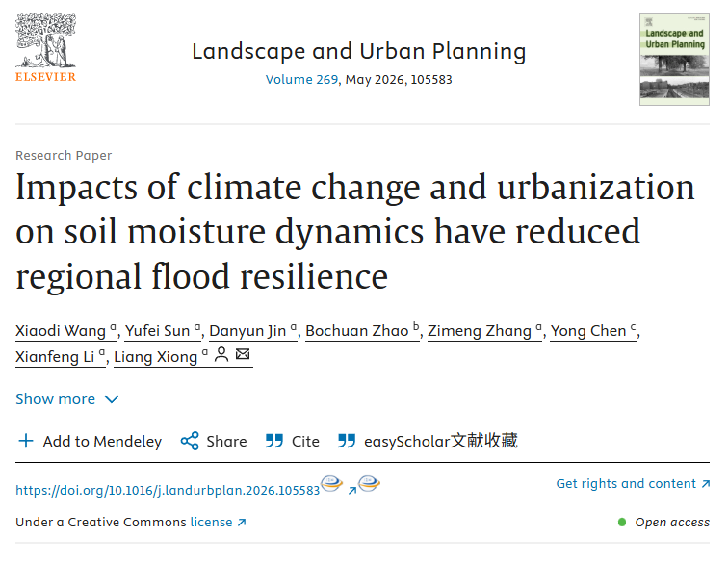Open the Creative Commons license link
Image resolution: width=728 pixels, height=562 pixels.
click(x=218, y=522)
